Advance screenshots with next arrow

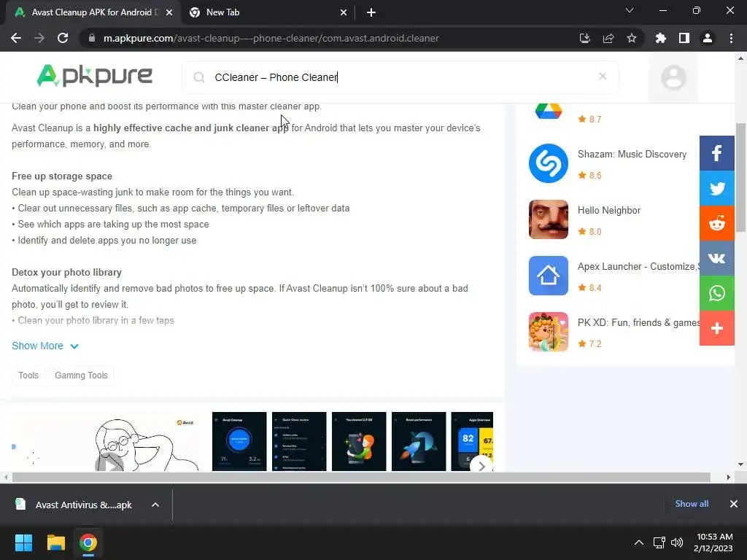click(x=481, y=466)
